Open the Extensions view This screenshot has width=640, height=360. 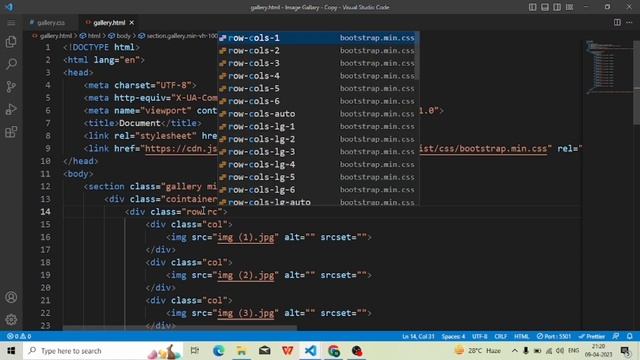click(x=11, y=131)
